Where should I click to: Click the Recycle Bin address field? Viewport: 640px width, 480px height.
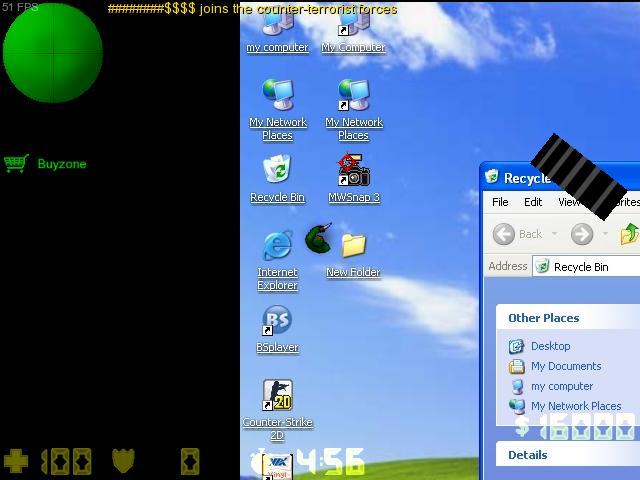pos(586,267)
